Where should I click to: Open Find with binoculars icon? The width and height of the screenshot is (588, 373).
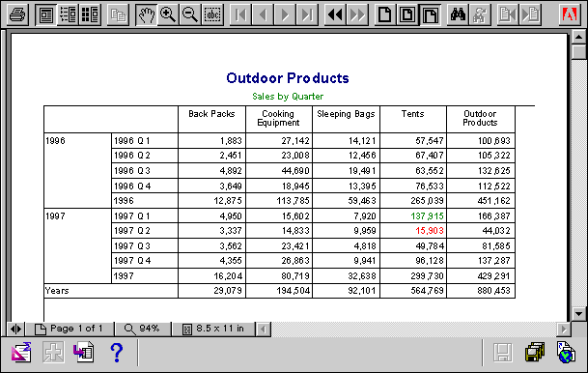tap(458, 15)
